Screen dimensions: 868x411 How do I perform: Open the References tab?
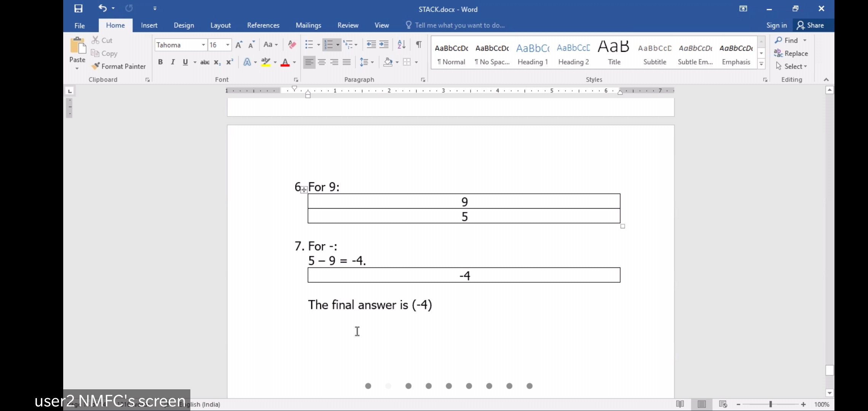pos(263,25)
